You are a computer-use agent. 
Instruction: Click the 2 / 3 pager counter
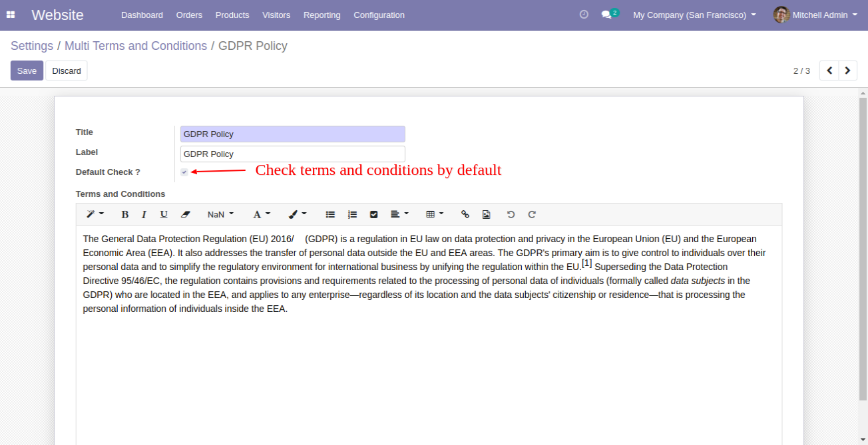(x=801, y=71)
